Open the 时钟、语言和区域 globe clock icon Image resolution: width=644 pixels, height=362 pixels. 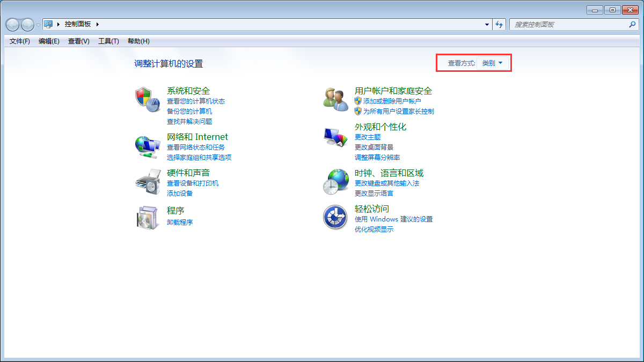tap(336, 182)
